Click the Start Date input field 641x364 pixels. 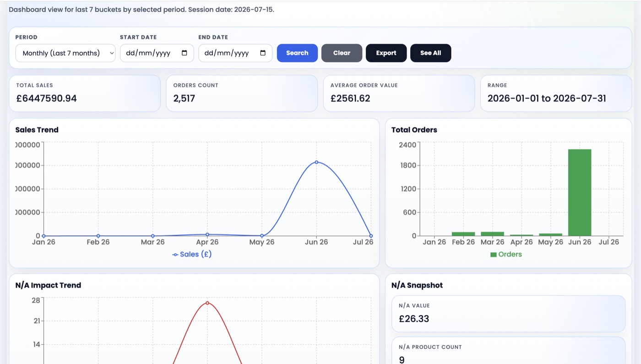[157, 53]
